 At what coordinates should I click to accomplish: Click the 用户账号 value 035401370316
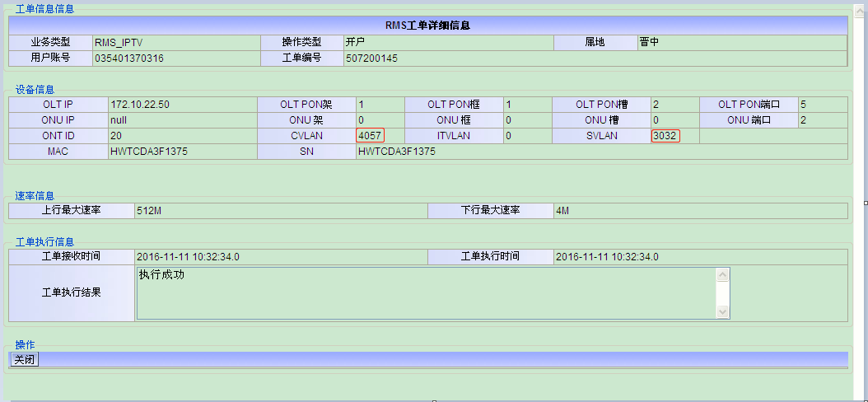128,58
